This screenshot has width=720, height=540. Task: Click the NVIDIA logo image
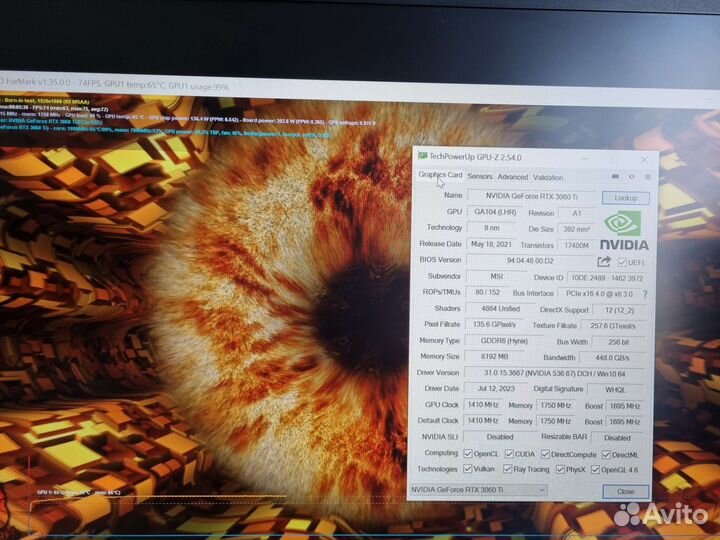[625, 229]
